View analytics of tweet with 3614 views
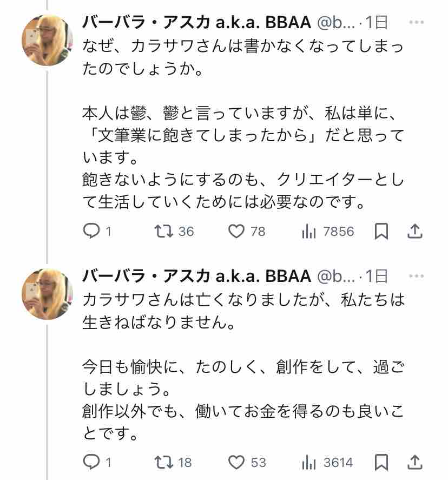This screenshot has width=448, height=480. coord(309,462)
